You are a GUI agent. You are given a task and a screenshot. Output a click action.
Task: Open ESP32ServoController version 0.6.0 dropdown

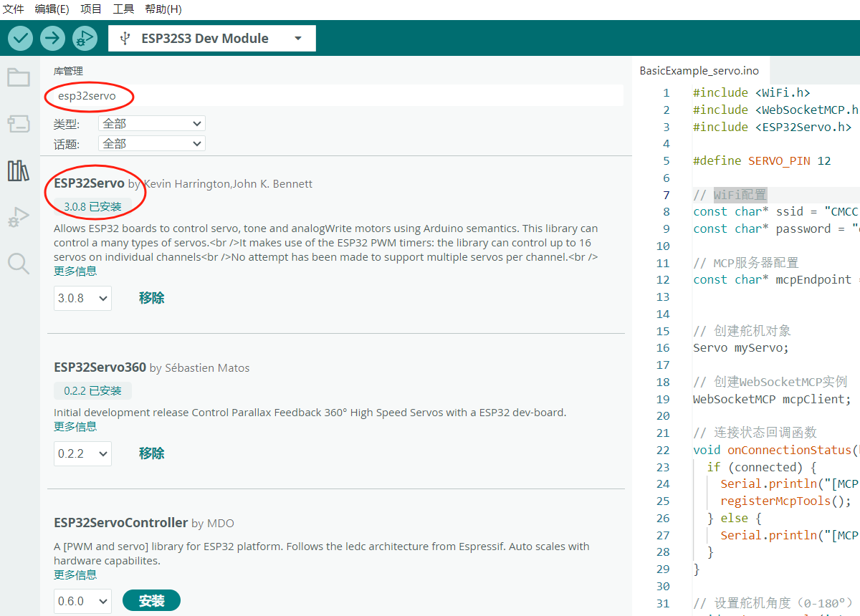pos(82,601)
